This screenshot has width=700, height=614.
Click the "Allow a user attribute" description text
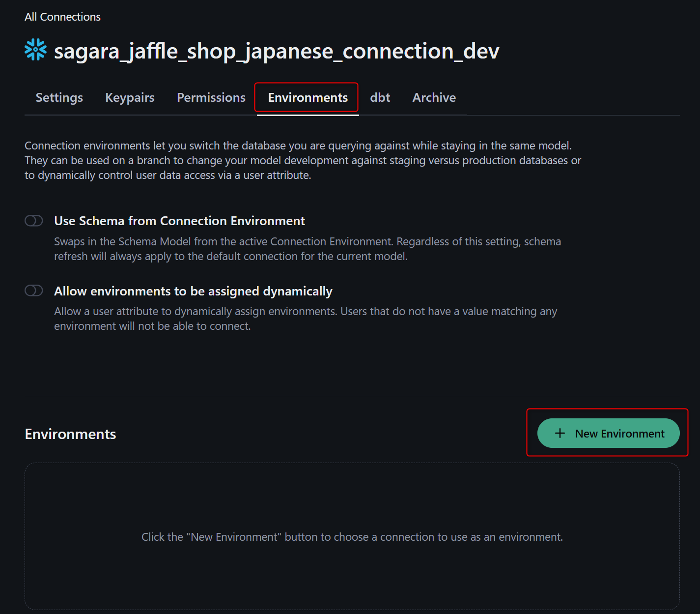point(305,319)
